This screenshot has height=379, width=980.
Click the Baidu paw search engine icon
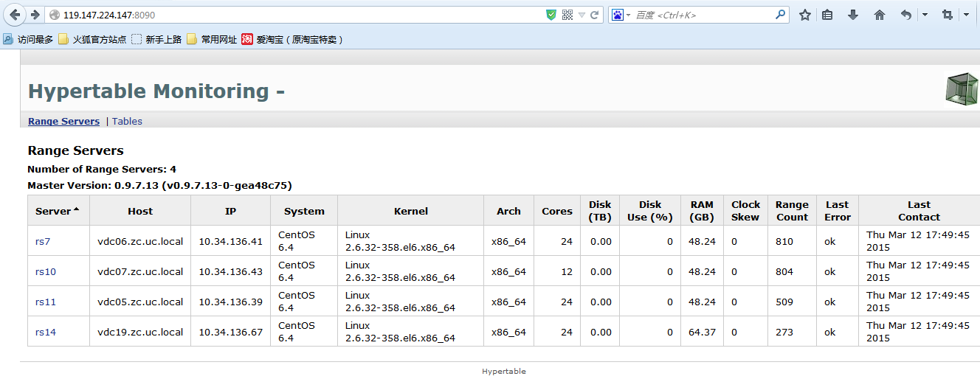pyautogui.click(x=618, y=15)
